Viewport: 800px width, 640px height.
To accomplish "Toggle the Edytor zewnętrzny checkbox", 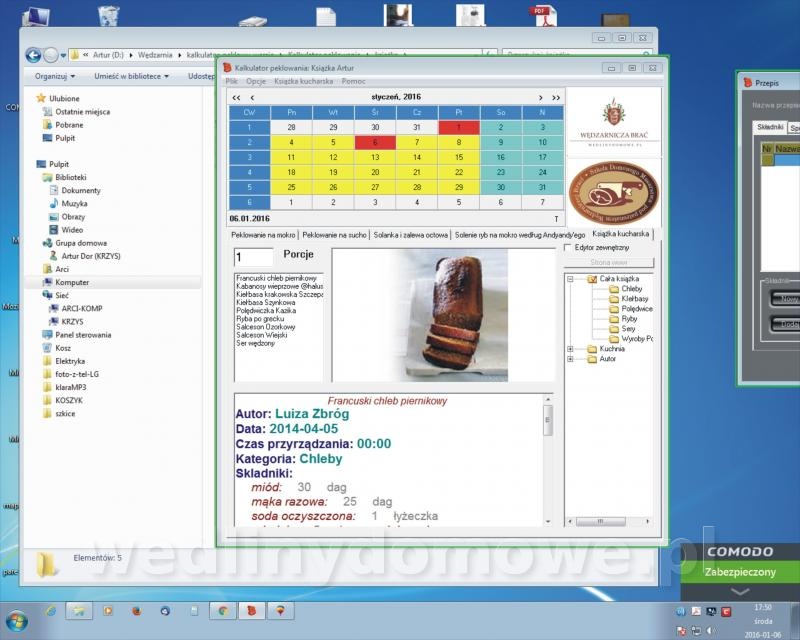I will click(x=567, y=248).
